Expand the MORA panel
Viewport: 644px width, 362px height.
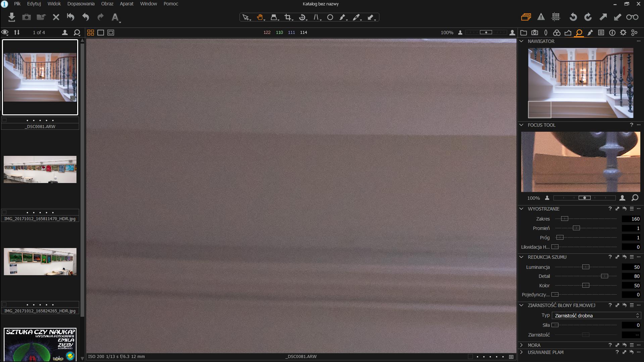tap(522, 345)
